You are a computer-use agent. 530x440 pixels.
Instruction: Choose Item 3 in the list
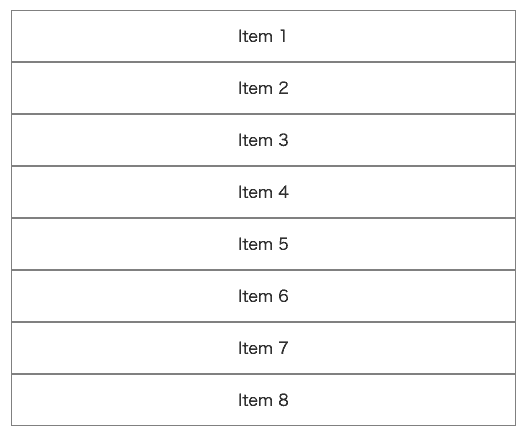pos(263,140)
